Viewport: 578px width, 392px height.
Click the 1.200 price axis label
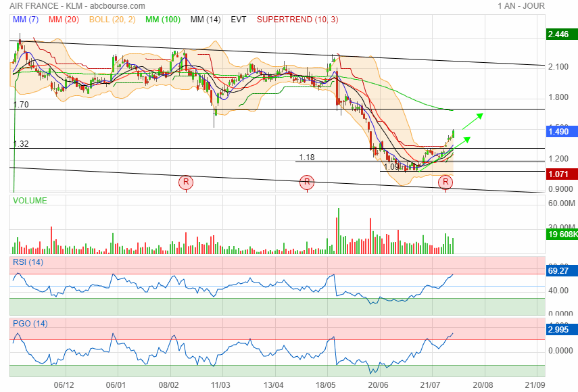tap(558, 159)
